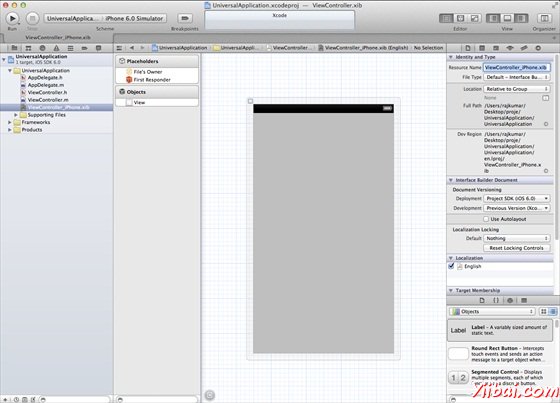The height and width of the screenshot is (403, 560).
Task: Click the Stop button in the toolbar
Action: click(x=32, y=18)
